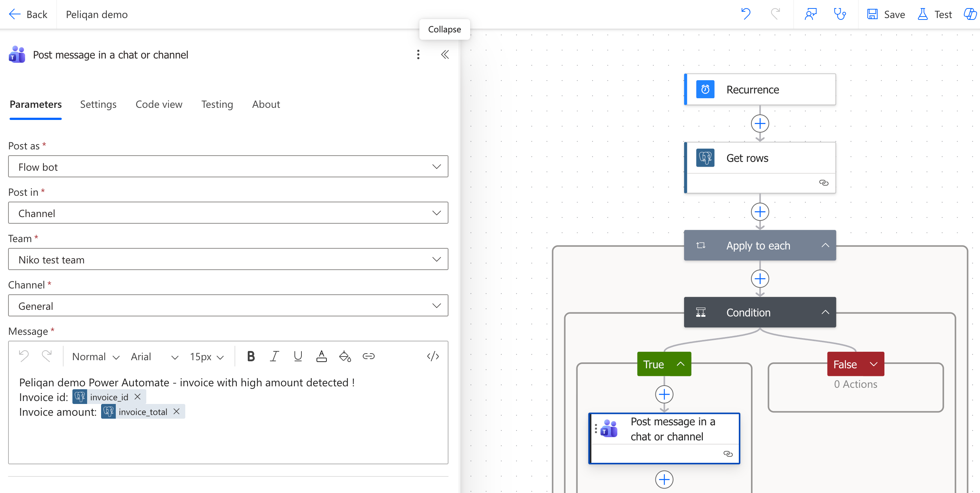This screenshot has height=493, width=980.
Task: Click the undo arrow in top toolbar
Action: point(745,14)
